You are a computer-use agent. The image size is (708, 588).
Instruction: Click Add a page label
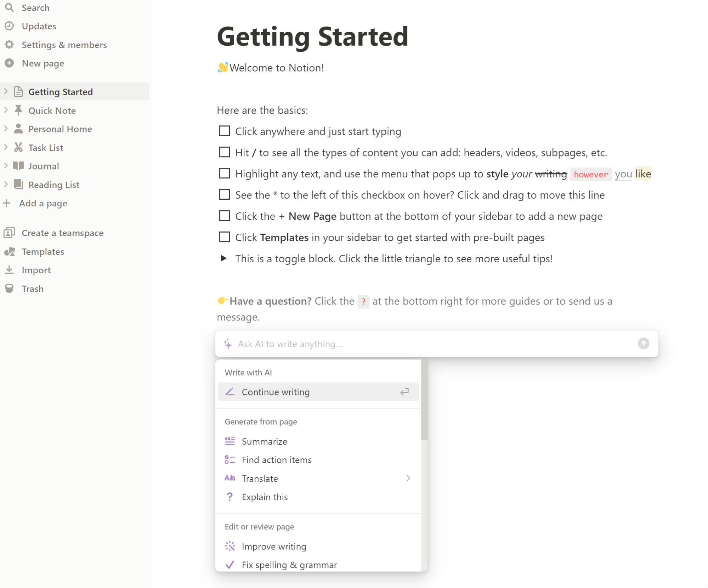pos(43,203)
